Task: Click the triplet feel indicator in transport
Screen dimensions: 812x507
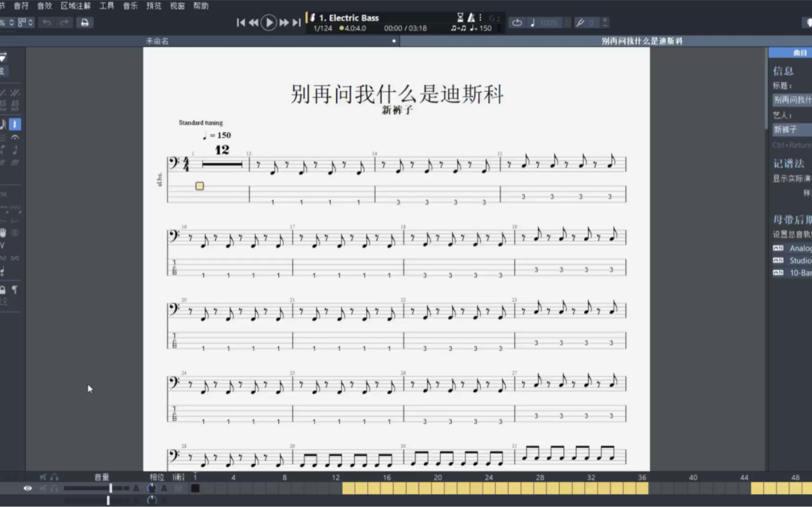Action: coord(458,28)
